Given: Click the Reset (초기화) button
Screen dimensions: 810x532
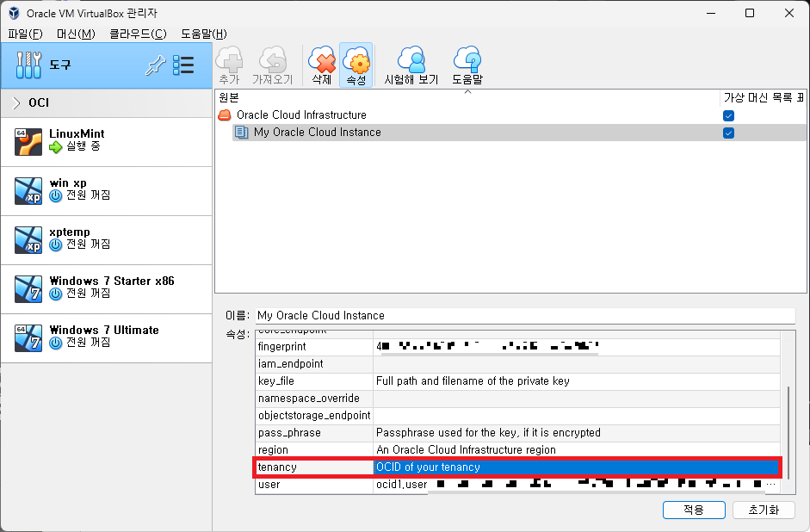Looking at the screenshot, I should pyautogui.click(x=764, y=510).
